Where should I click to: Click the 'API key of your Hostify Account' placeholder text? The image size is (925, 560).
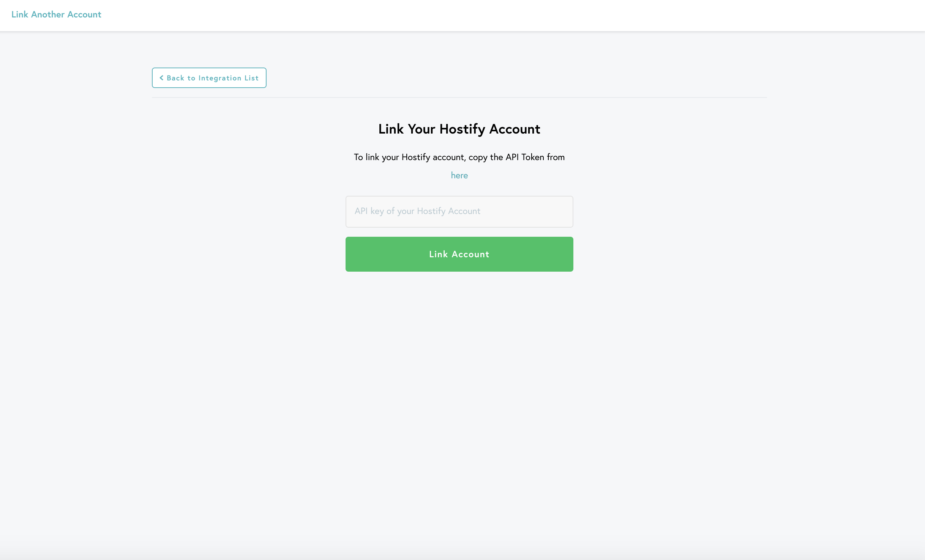pyautogui.click(x=417, y=211)
